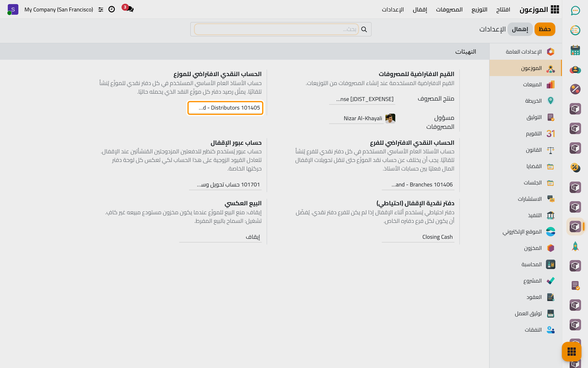Open القضايا settings section
The image size is (588, 368).
(x=526, y=166)
